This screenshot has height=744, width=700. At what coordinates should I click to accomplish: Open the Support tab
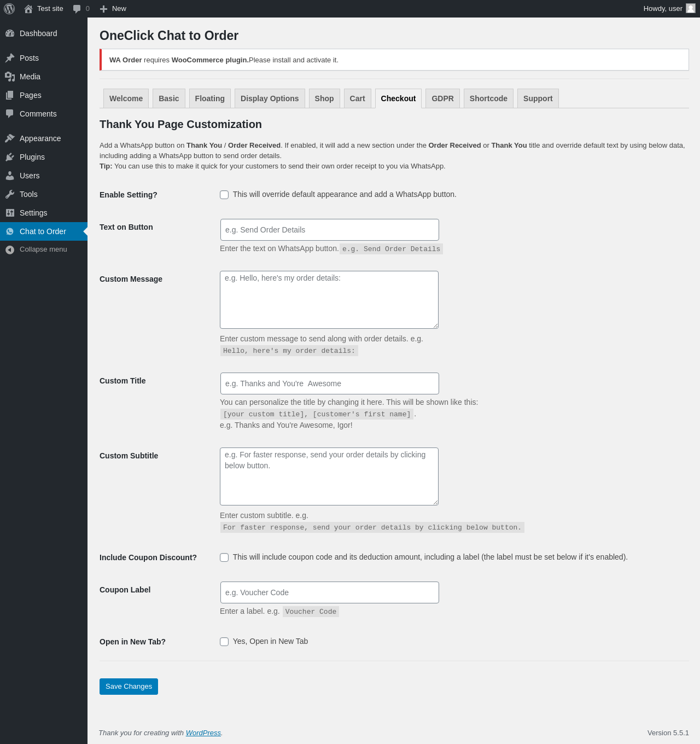pos(538,98)
